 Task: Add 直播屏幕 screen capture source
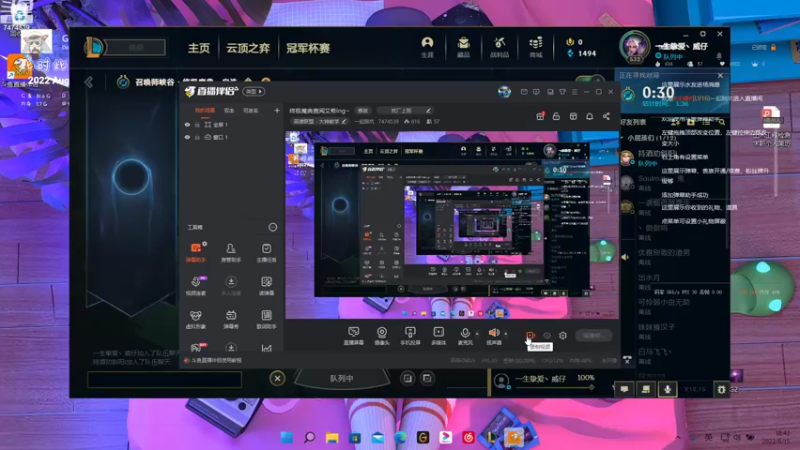pos(354,336)
